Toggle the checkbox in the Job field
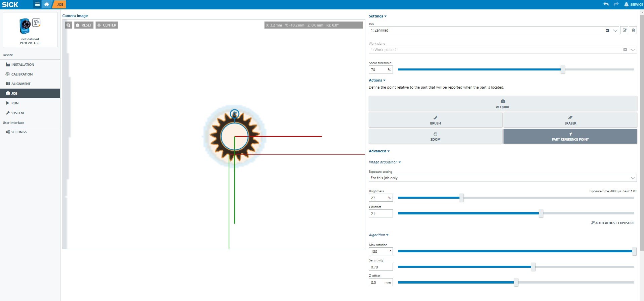The image size is (644, 301). click(607, 31)
